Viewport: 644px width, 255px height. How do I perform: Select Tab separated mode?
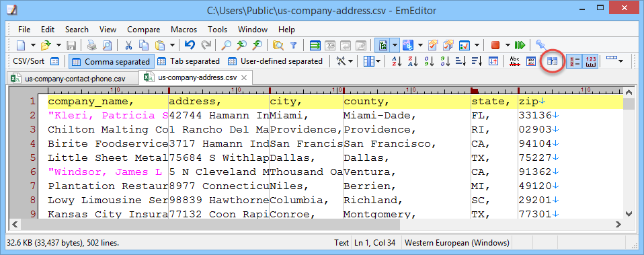[x=189, y=61]
